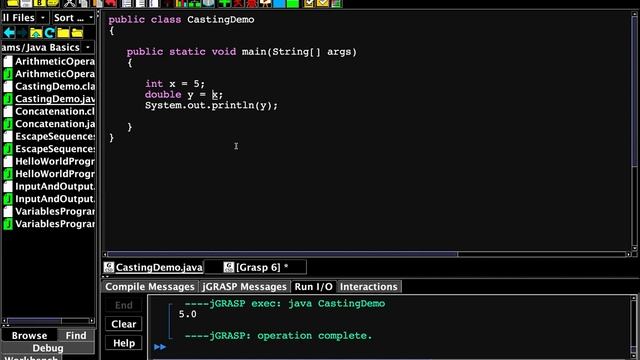The image size is (640, 360).
Task: Click the last yellow folder icon in the browser toolbar
Action: click(77, 32)
